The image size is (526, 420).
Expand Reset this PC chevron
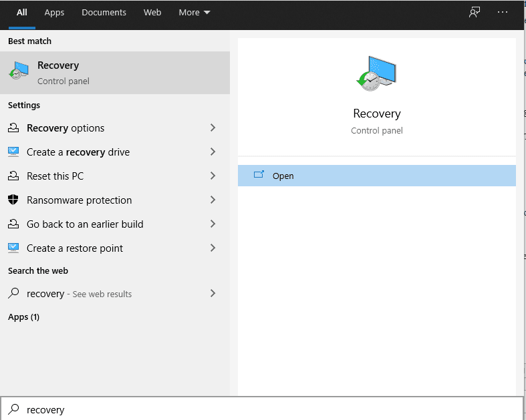point(213,176)
